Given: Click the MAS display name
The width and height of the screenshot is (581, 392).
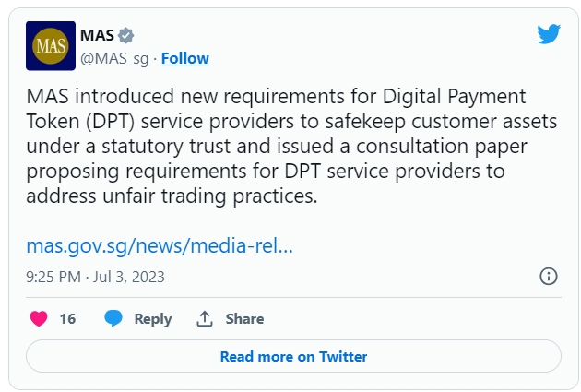Looking at the screenshot, I should tap(97, 36).
